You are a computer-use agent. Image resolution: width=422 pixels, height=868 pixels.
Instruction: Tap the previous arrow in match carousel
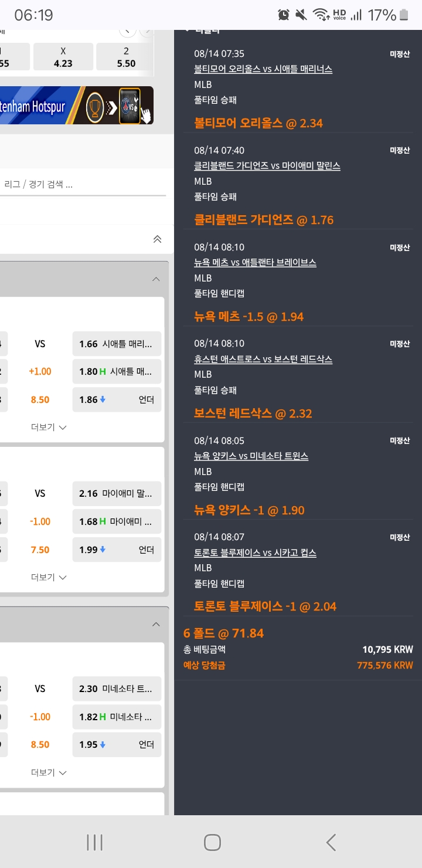pyautogui.click(x=127, y=30)
